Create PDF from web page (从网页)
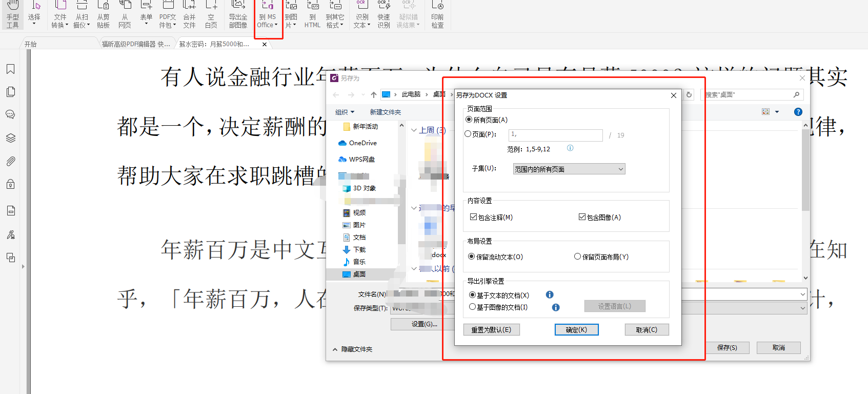This screenshot has height=394, width=868. [x=125, y=15]
